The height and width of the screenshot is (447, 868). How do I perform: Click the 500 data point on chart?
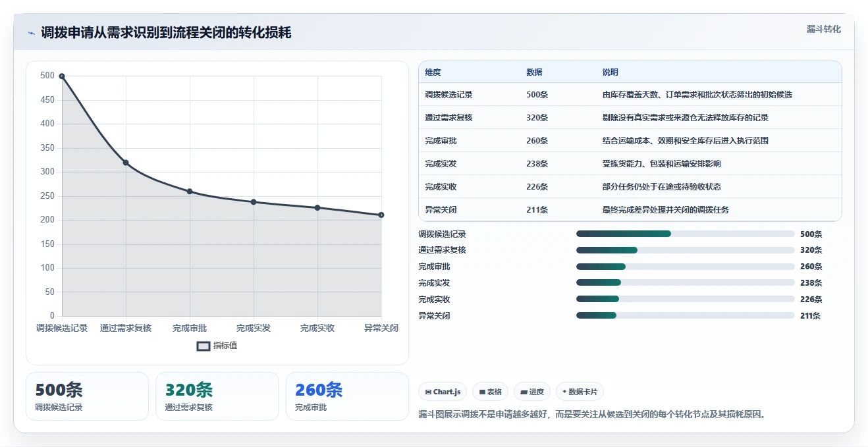tap(62, 76)
